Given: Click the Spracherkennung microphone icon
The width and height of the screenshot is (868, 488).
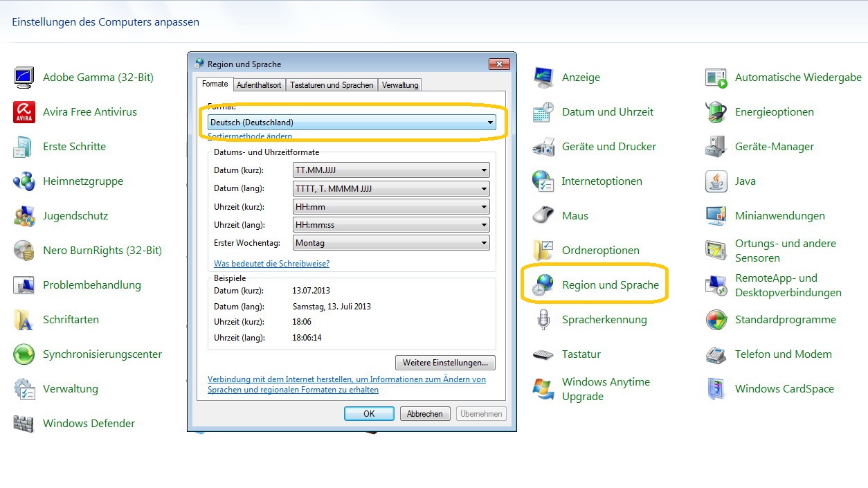Looking at the screenshot, I should coord(543,320).
